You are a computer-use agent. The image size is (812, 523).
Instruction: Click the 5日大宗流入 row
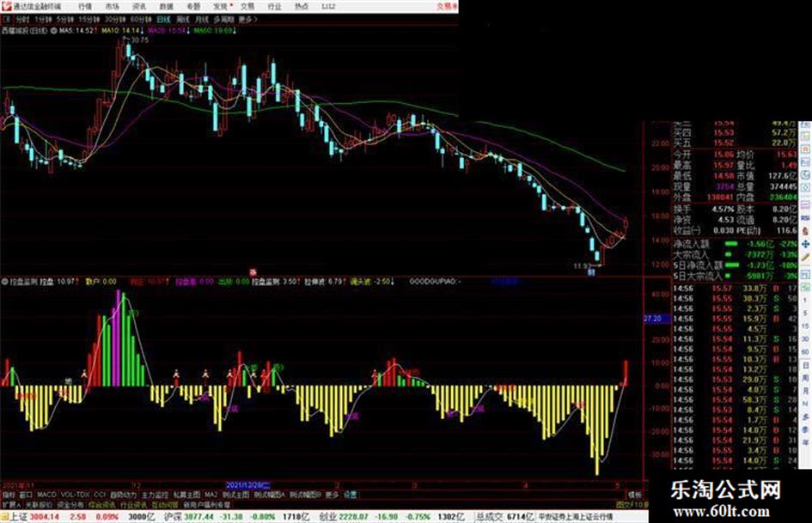point(735,276)
